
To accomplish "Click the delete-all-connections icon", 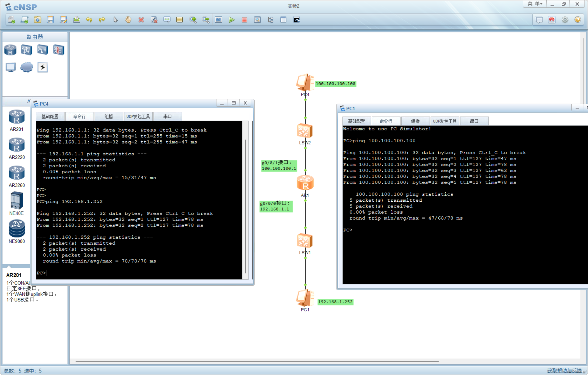I will (154, 20).
